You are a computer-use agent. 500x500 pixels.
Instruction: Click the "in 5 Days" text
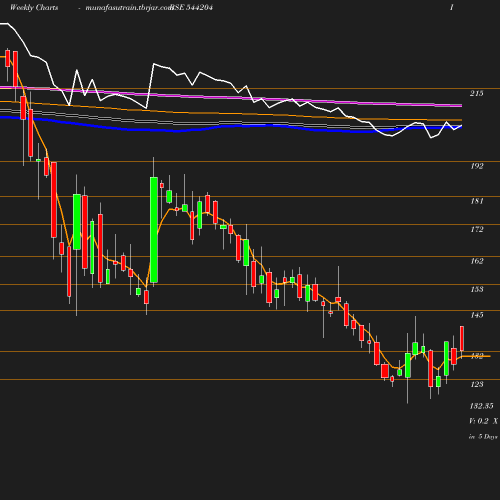click(483, 436)
